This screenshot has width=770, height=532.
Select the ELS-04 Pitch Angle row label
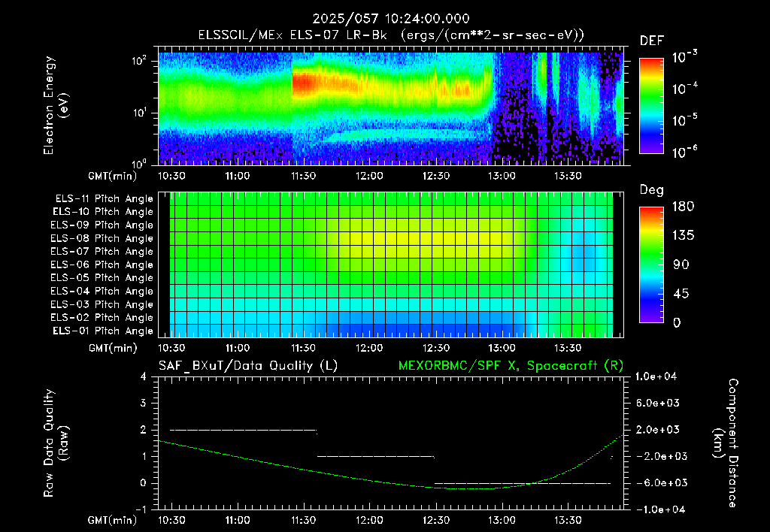click(102, 291)
